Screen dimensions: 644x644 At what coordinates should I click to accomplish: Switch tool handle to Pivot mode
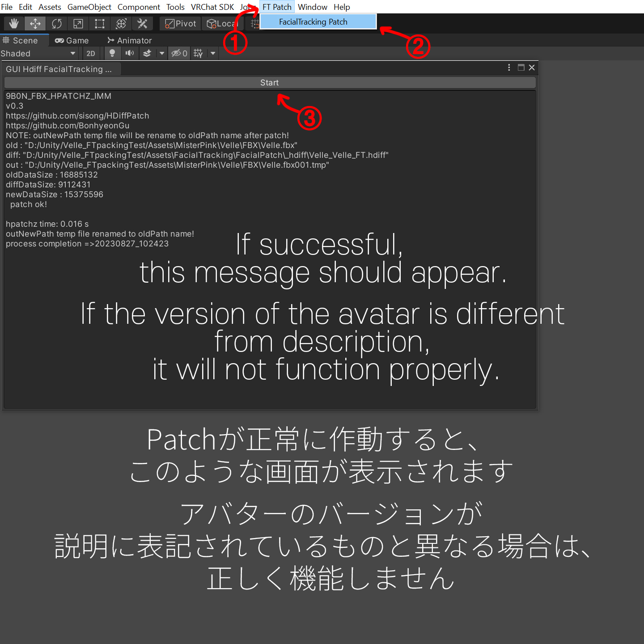coord(180,23)
